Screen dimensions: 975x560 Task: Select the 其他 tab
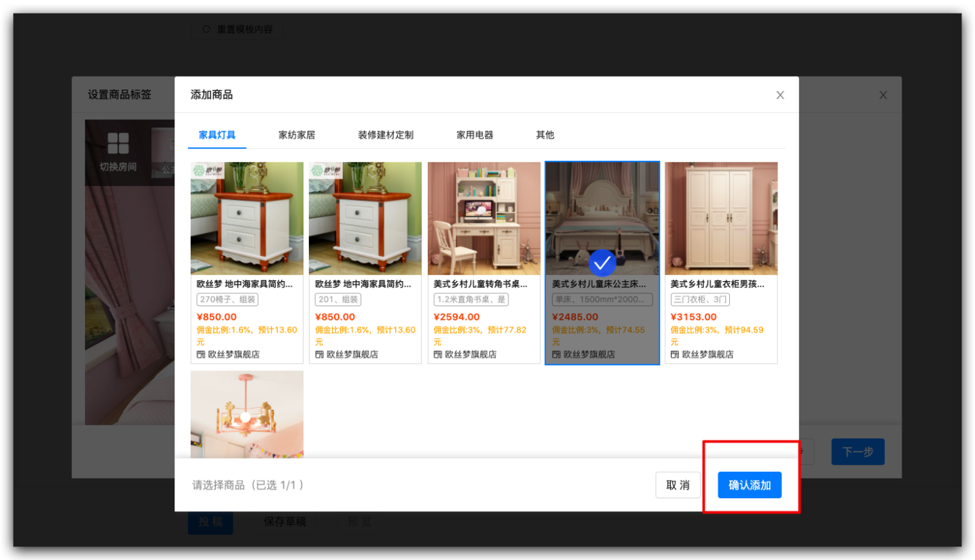[x=545, y=134]
